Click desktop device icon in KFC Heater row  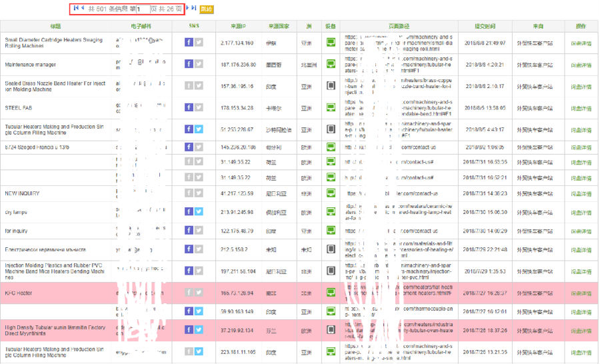tap(330, 293)
